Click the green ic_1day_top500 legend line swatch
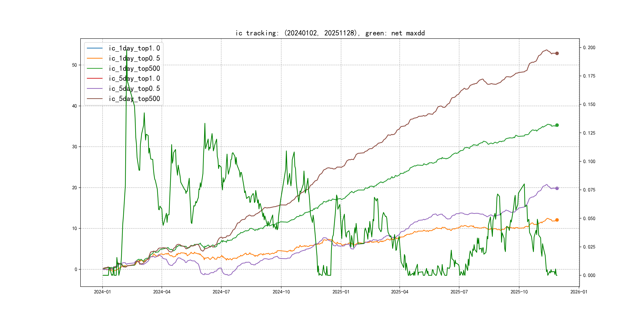The height and width of the screenshot is (322, 644). (x=94, y=68)
